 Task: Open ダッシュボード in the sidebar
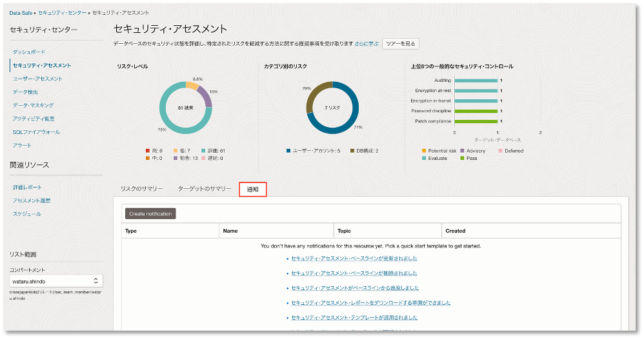point(29,52)
